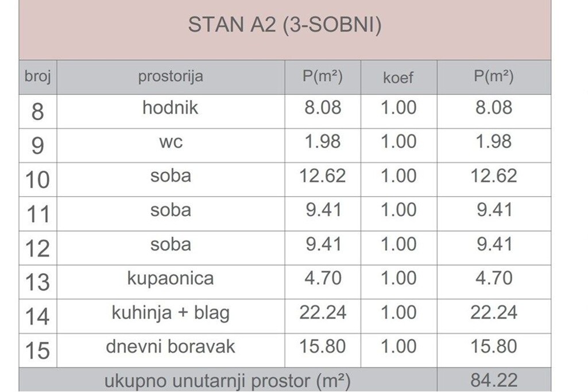Screen dimensions: 588x392
Task: Select the koef value in the hodnik row
Action: tap(399, 107)
